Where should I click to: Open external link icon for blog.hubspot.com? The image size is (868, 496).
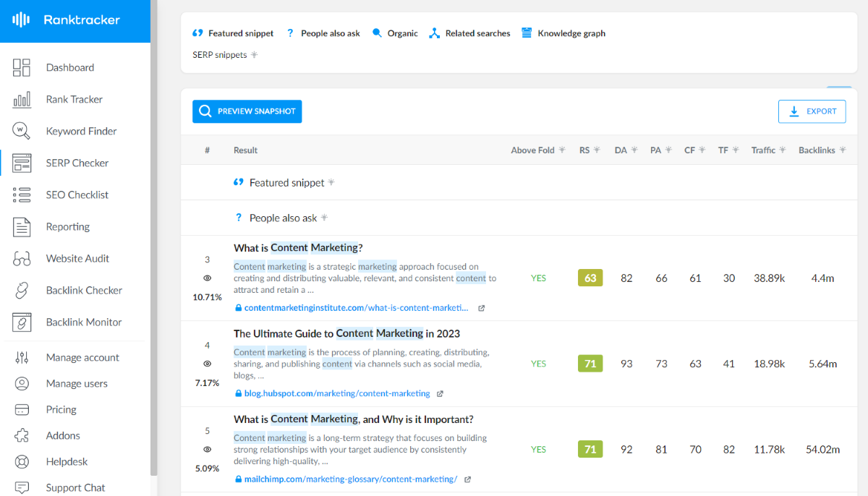pyautogui.click(x=440, y=394)
